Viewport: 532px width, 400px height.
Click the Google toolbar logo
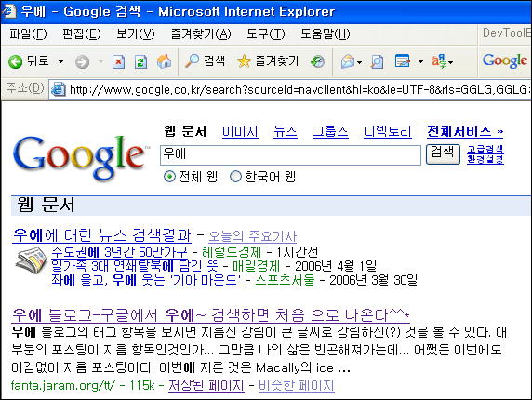coord(505,61)
